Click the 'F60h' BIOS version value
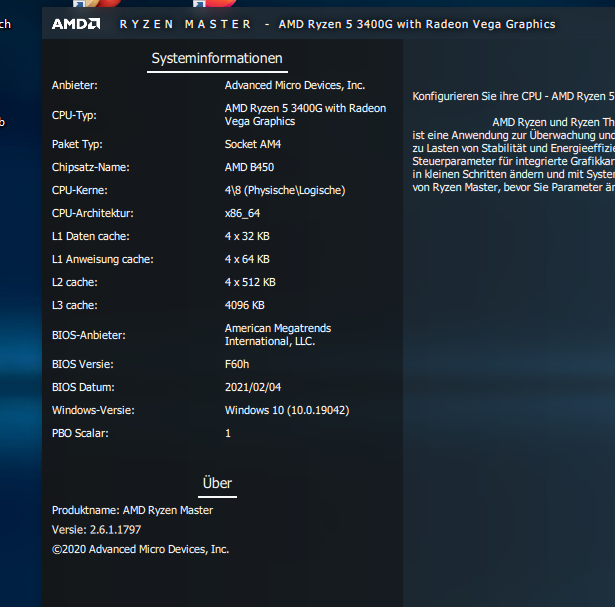The image size is (615, 607). (237, 364)
